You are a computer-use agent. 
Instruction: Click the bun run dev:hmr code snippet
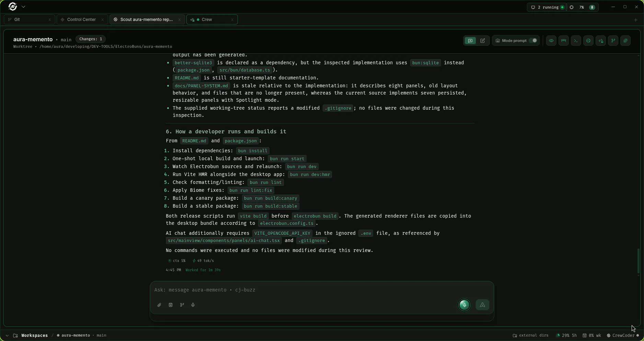point(310,175)
